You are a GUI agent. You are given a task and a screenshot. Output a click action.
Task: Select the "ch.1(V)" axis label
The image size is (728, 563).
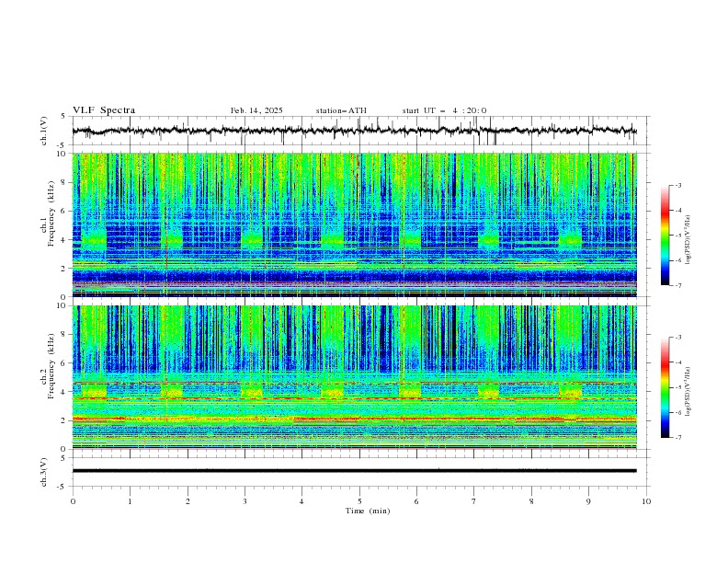coord(44,131)
